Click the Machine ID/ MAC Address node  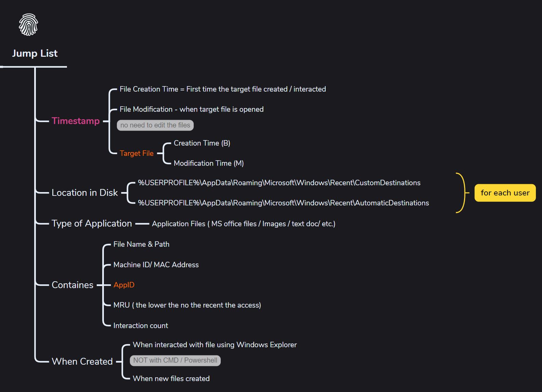click(156, 265)
